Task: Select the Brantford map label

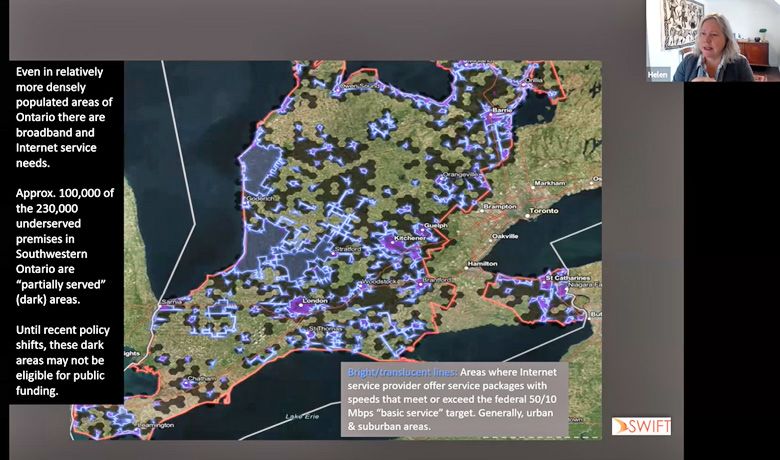Action: (437, 280)
